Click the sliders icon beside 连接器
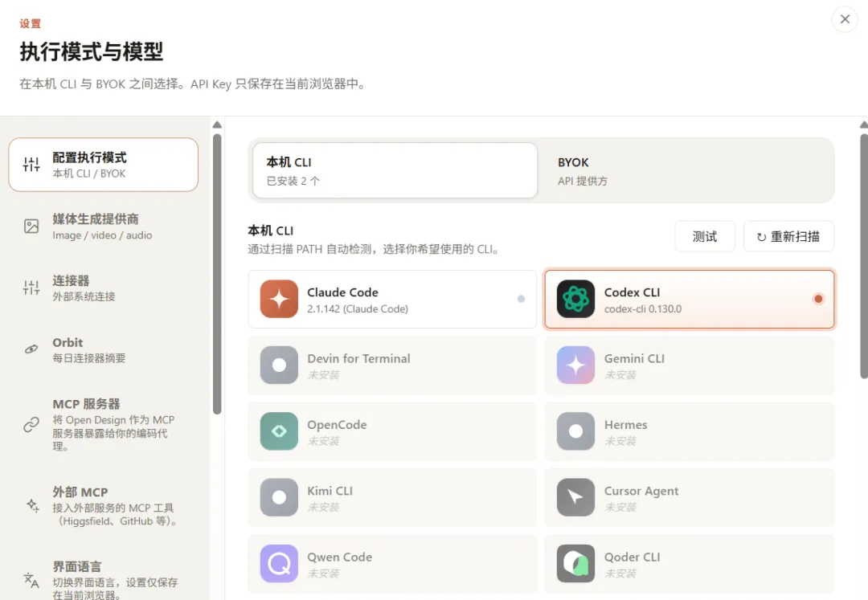This screenshot has width=868, height=600. pyautogui.click(x=31, y=288)
